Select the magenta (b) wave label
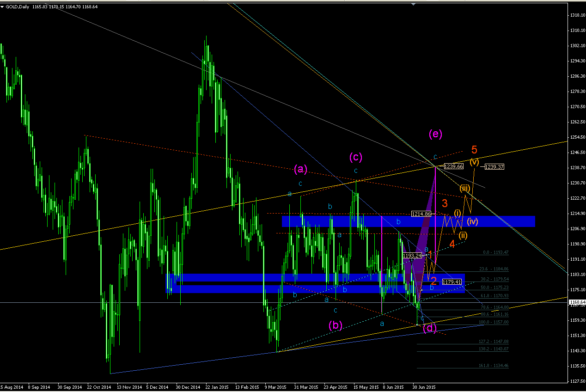This screenshot has height=392, width=586. pos(335,325)
